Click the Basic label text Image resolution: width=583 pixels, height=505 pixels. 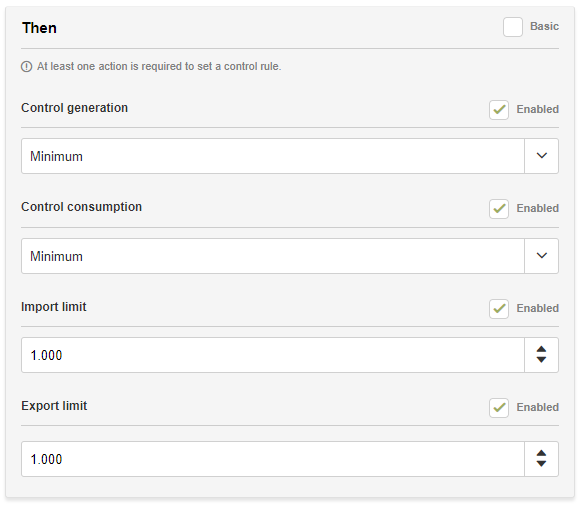[x=544, y=26]
